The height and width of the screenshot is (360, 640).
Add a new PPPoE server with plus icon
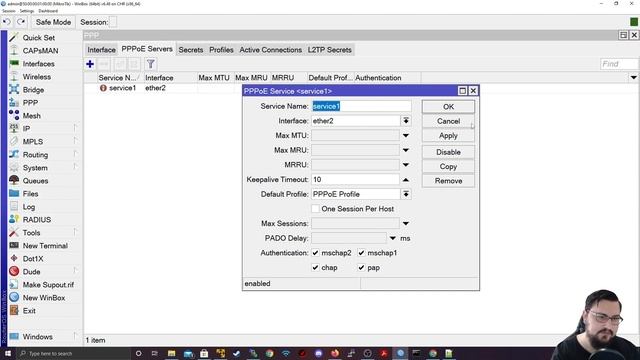(x=90, y=64)
